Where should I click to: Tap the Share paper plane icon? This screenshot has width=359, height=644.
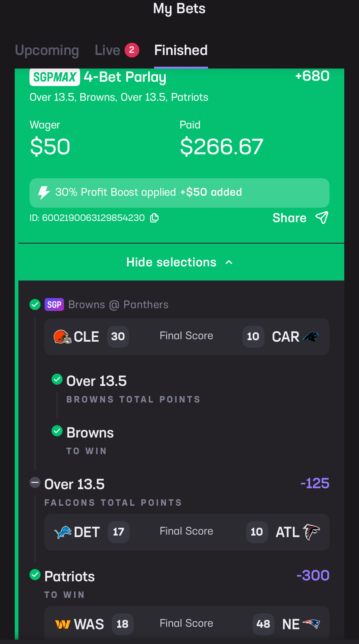[x=322, y=218]
